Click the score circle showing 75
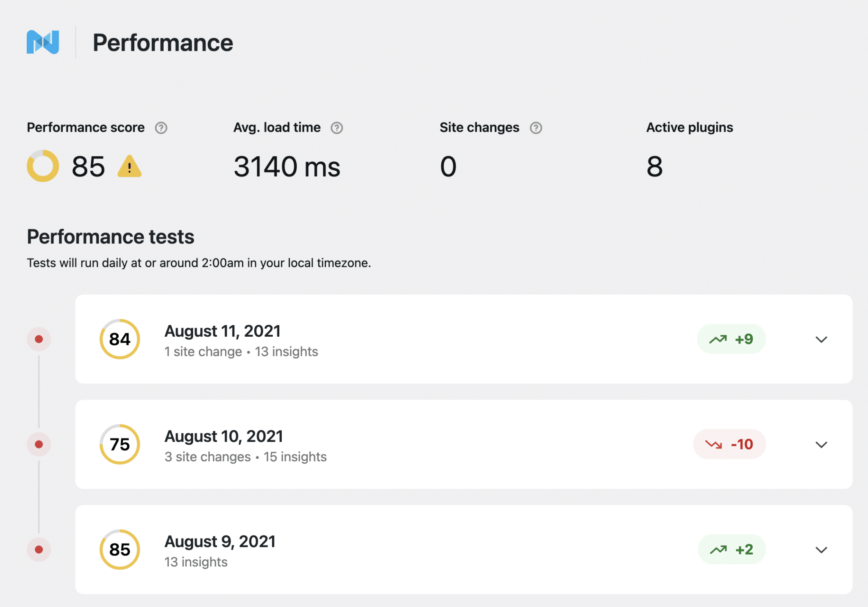The width and height of the screenshot is (868, 607). pyautogui.click(x=120, y=444)
